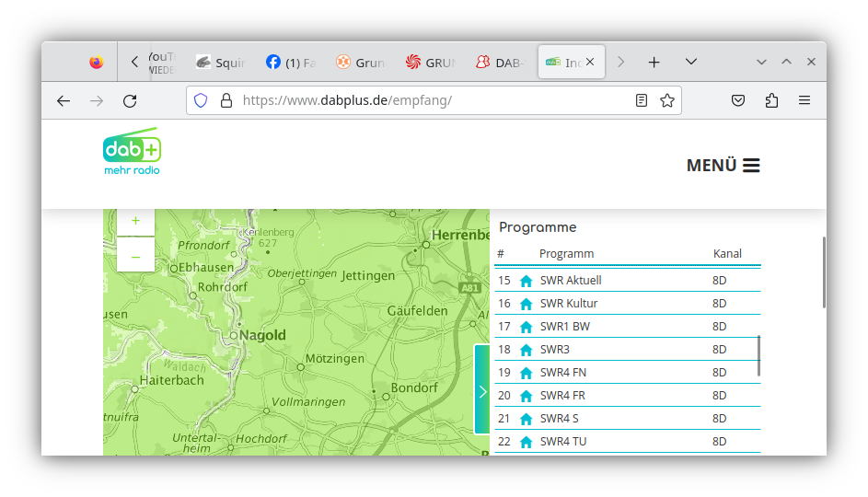Zoom out on the map
The width and height of the screenshot is (868, 497).
(x=135, y=257)
